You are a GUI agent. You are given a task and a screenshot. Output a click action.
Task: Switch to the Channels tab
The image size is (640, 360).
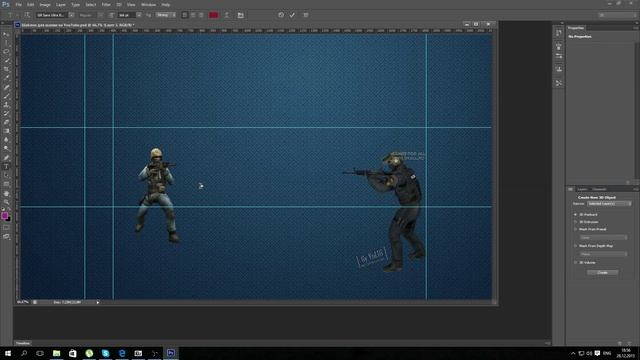coord(599,189)
